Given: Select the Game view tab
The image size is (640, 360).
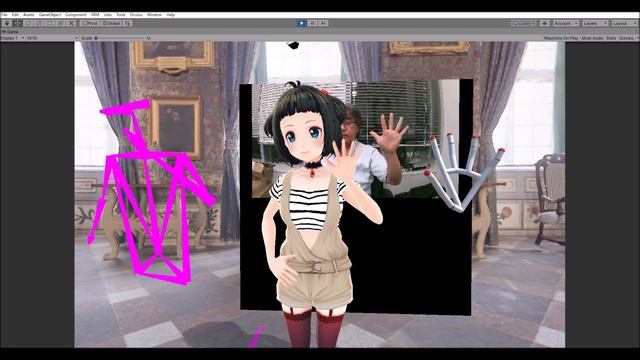Looking at the screenshot, I should point(10,31).
